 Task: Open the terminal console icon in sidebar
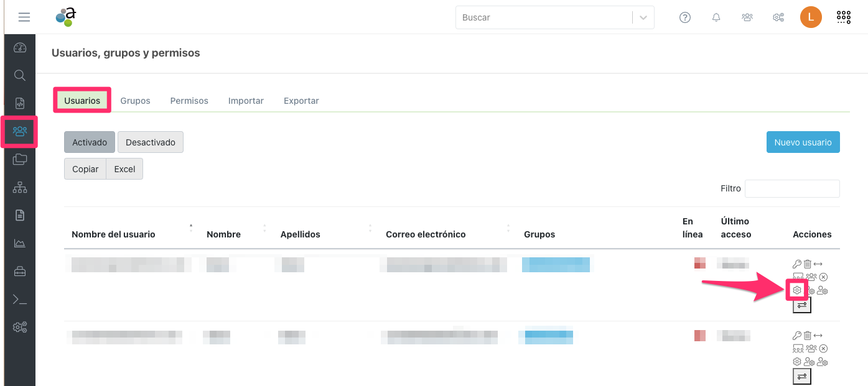[x=20, y=300]
